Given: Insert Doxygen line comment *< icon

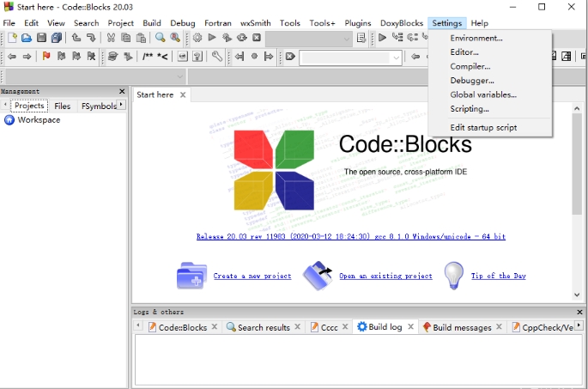Looking at the screenshot, I should (x=162, y=57).
